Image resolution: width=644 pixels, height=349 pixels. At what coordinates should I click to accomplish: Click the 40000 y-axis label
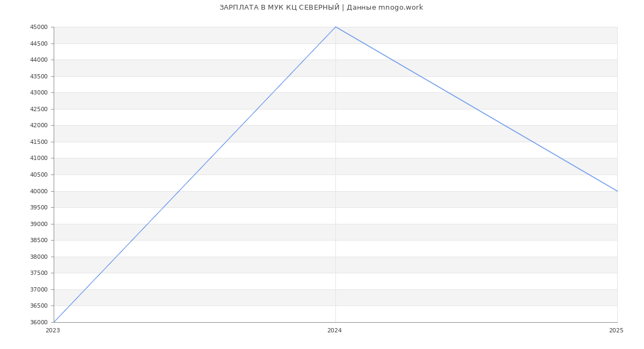(39, 191)
